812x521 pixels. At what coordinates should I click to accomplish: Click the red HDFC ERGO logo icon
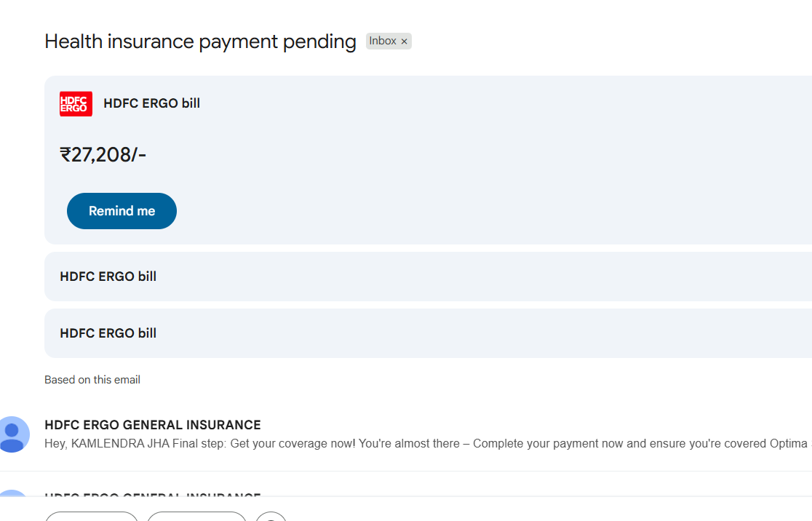76,103
